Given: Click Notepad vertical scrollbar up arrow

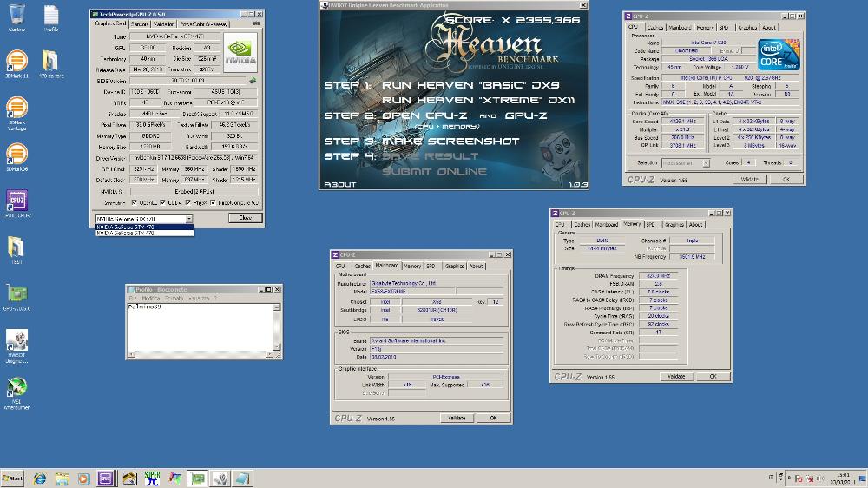Looking at the screenshot, I should (277, 307).
